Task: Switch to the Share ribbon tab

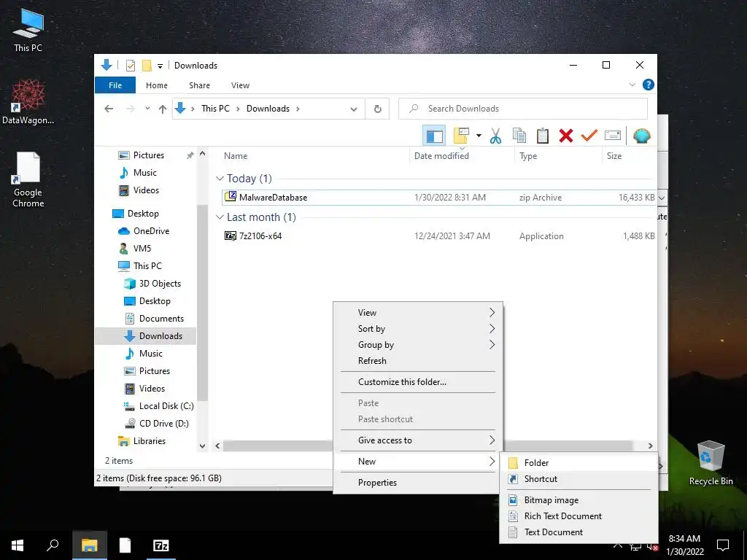Action: click(x=199, y=85)
